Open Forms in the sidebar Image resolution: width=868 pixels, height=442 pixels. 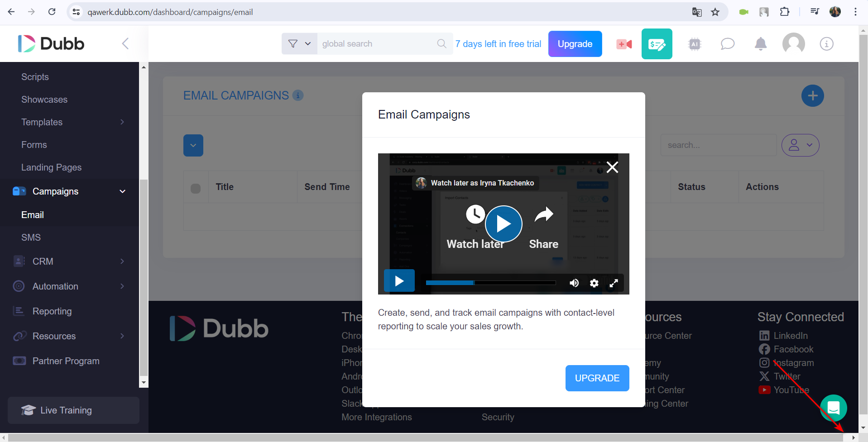[x=34, y=145]
